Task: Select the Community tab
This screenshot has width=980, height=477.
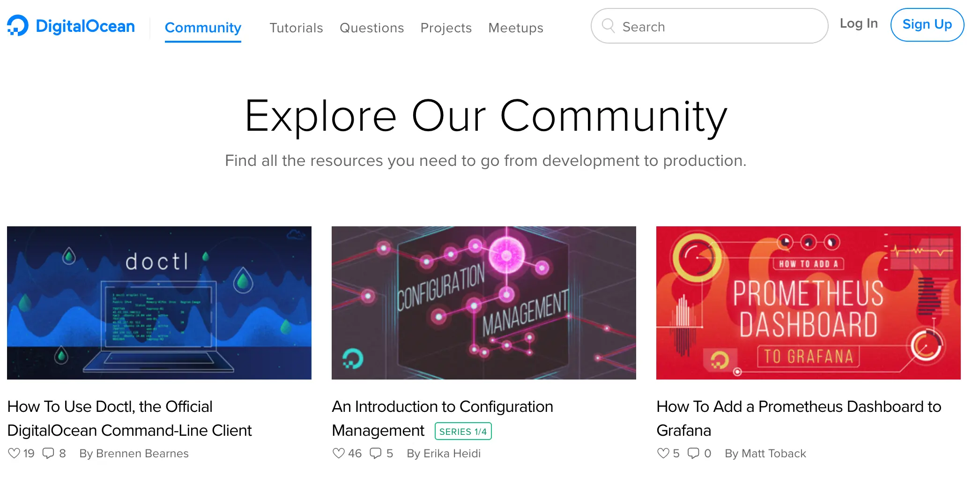Action: tap(203, 28)
